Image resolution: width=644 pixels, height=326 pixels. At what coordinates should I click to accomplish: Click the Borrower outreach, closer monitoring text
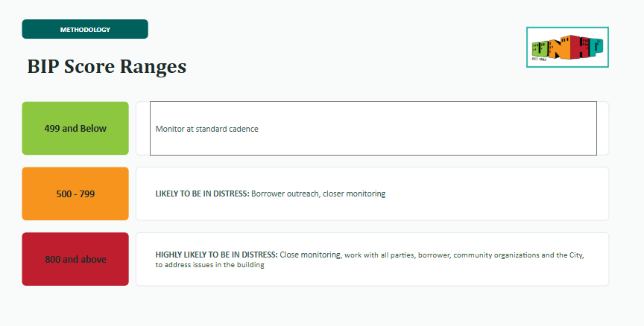318,194
